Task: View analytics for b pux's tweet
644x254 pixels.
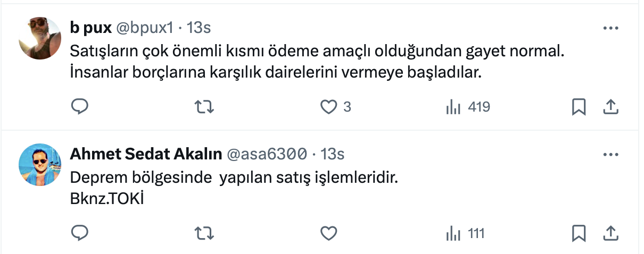Action: 453,107
